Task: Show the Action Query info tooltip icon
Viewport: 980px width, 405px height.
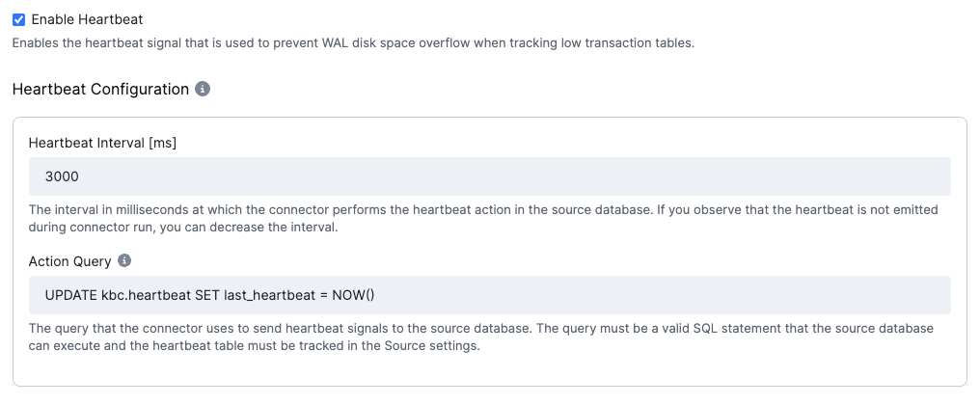Action: tap(124, 260)
